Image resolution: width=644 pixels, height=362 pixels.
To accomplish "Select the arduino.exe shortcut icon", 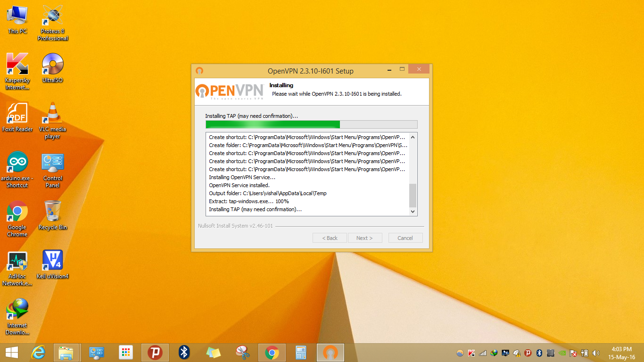I will click(x=17, y=170).
